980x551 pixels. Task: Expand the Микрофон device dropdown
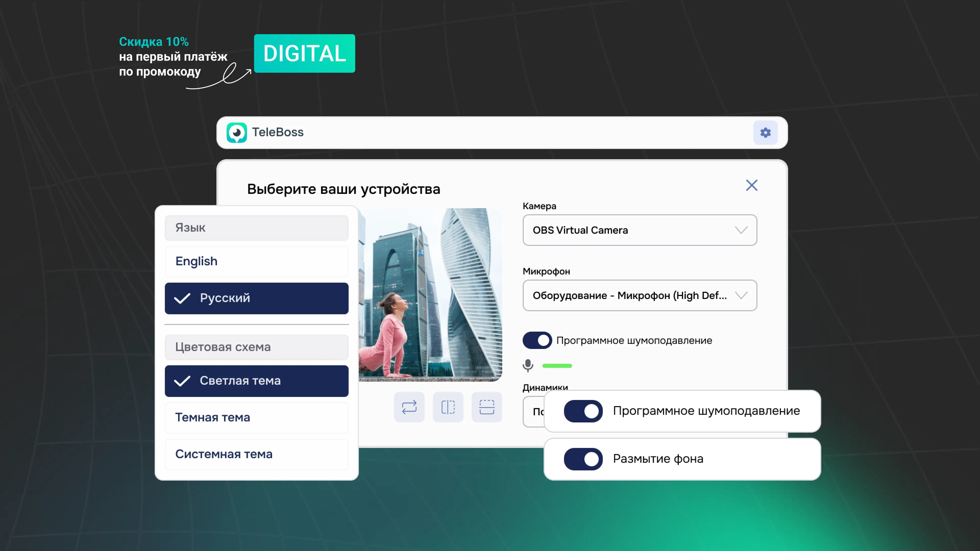(x=639, y=295)
